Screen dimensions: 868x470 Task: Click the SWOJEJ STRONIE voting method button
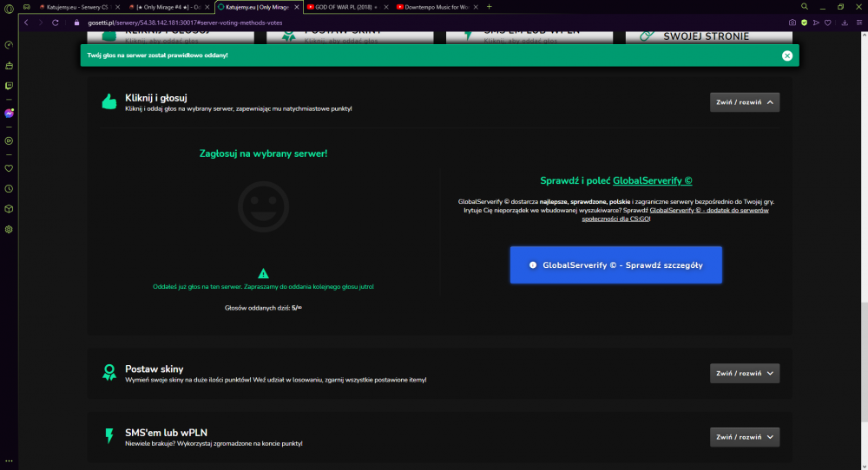coord(708,36)
